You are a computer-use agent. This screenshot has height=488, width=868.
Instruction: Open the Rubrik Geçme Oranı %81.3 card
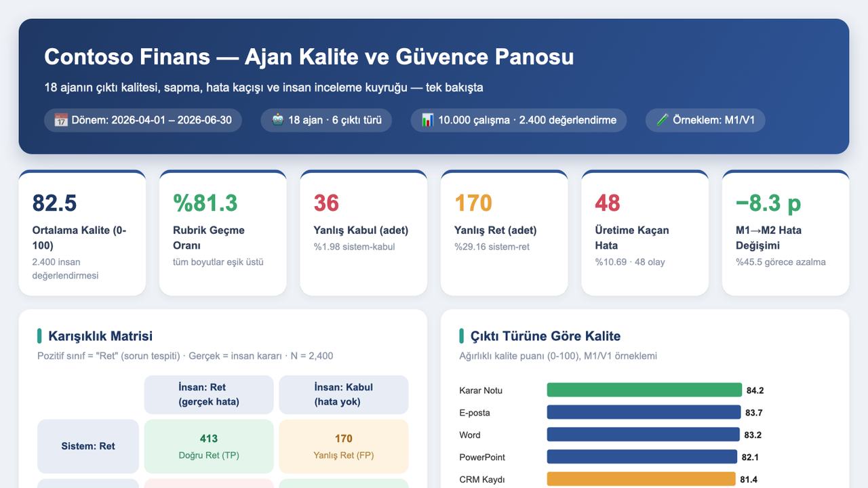(223, 232)
